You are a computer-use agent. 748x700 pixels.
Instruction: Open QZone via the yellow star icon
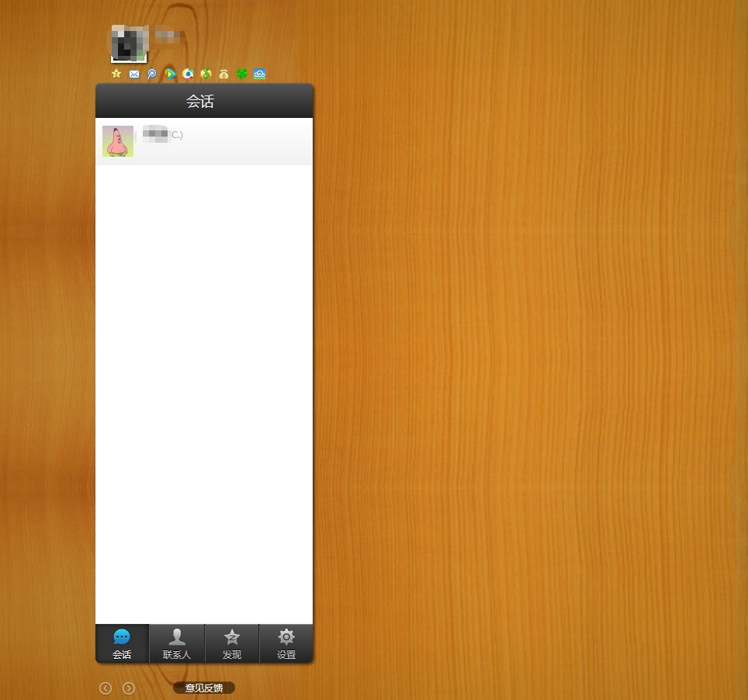[116, 74]
